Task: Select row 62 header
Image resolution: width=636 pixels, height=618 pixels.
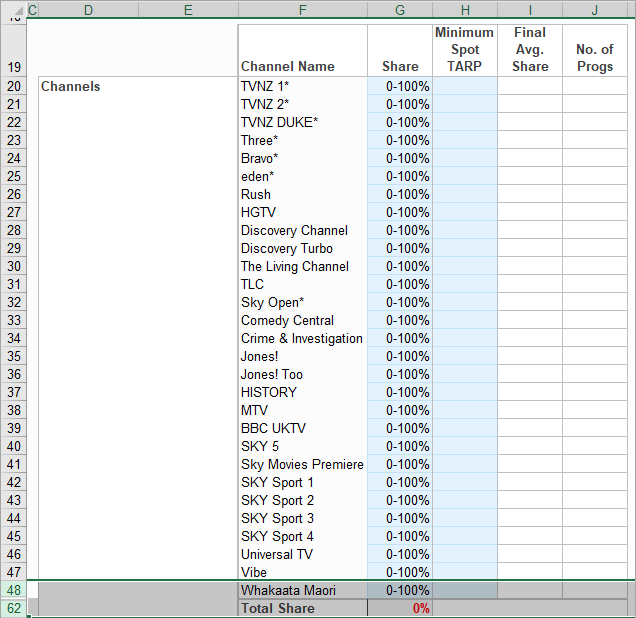Action: (13, 608)
